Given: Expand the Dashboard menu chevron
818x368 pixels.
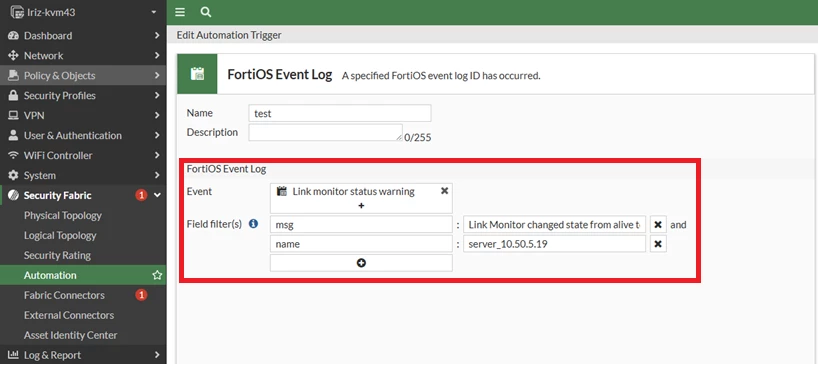Looking at the screenshot, I should click(x=157, y=35).
